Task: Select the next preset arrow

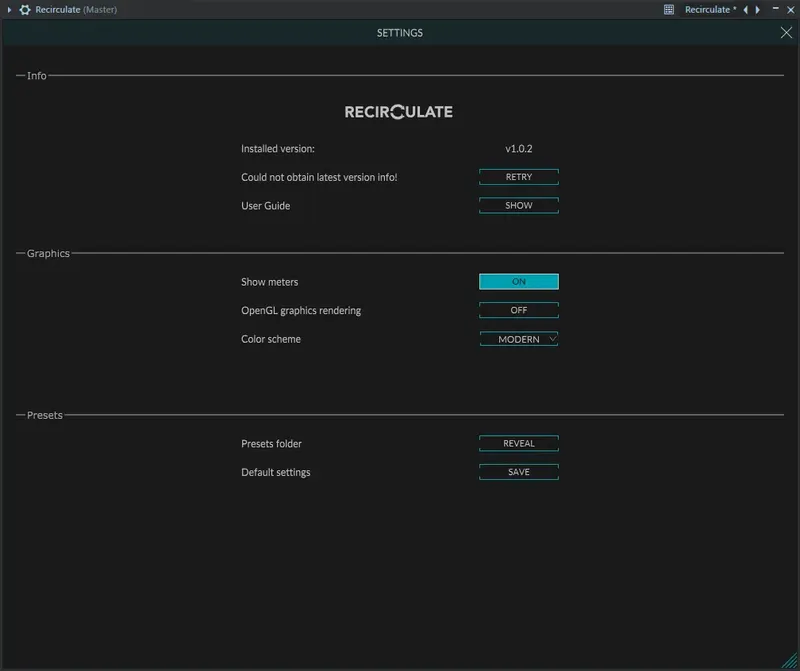Action: tap(758, 10)
